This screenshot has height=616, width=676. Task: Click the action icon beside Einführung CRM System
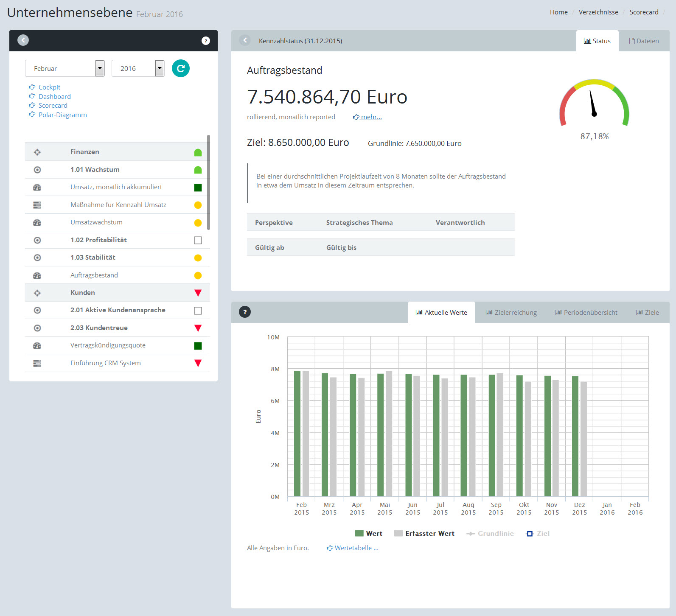pyautogui.click(x=37, y=363)
